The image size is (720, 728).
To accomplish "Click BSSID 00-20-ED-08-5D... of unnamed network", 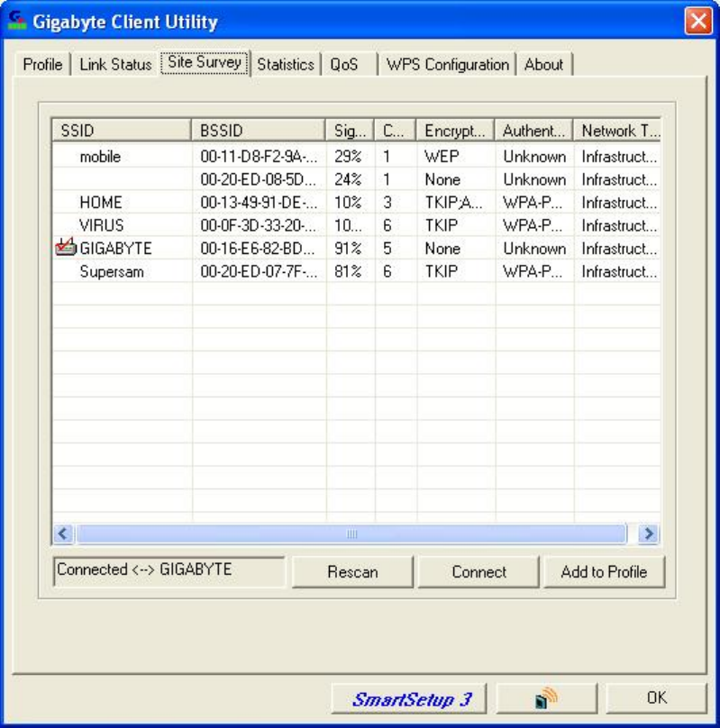I will coord(258,179).
